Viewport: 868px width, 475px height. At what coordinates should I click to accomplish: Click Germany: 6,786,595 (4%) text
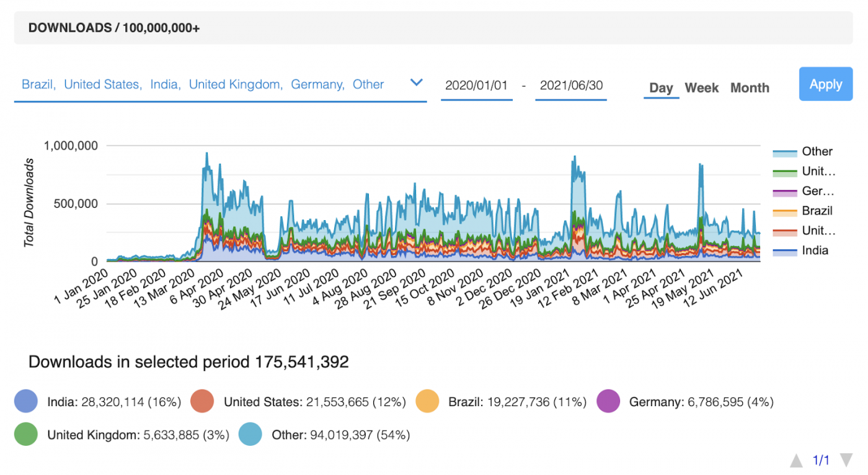pyautogui.click(x=701, y=402)
